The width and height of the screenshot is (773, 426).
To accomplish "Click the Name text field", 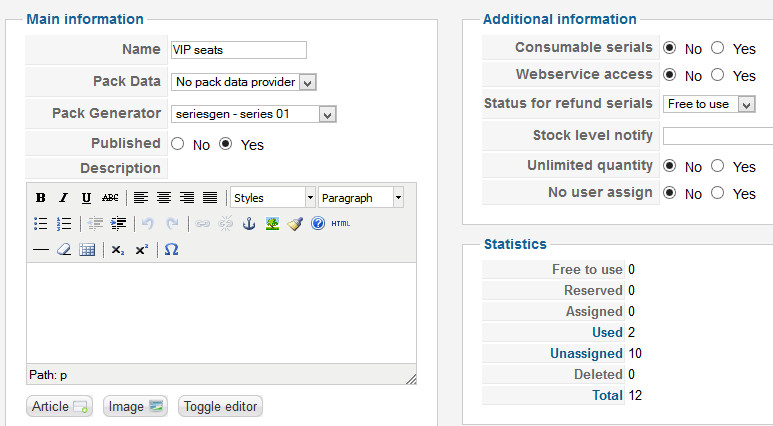I will 239,50.
